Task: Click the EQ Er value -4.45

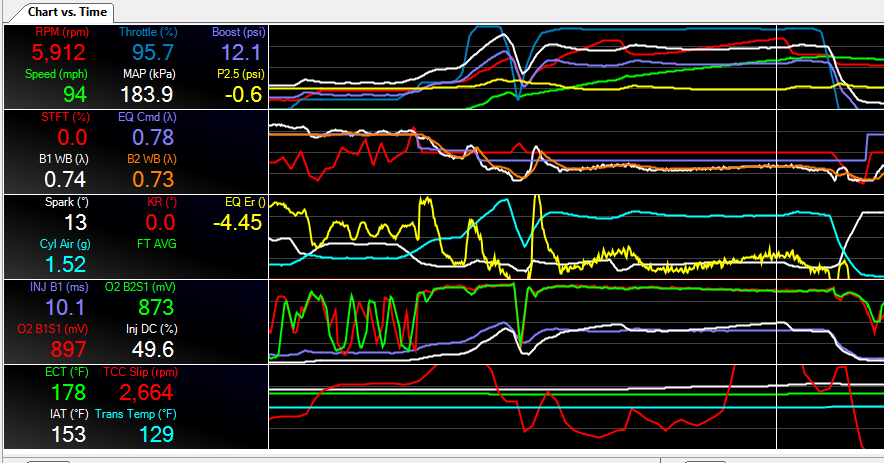Action: coord(237,222)
